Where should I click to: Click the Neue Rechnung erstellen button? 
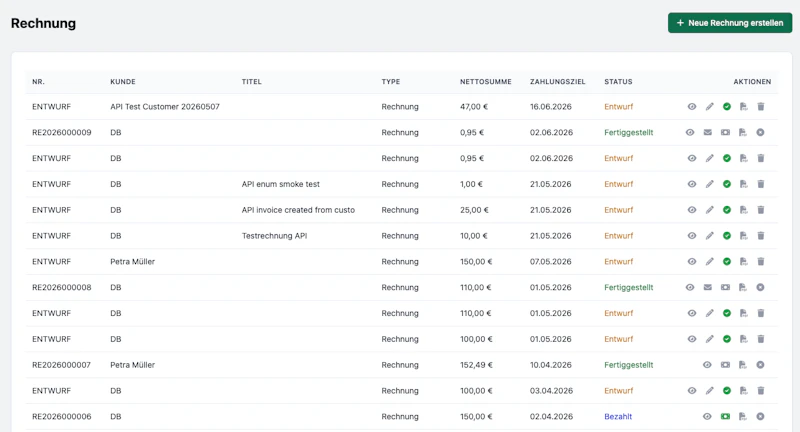pos(730,23)
